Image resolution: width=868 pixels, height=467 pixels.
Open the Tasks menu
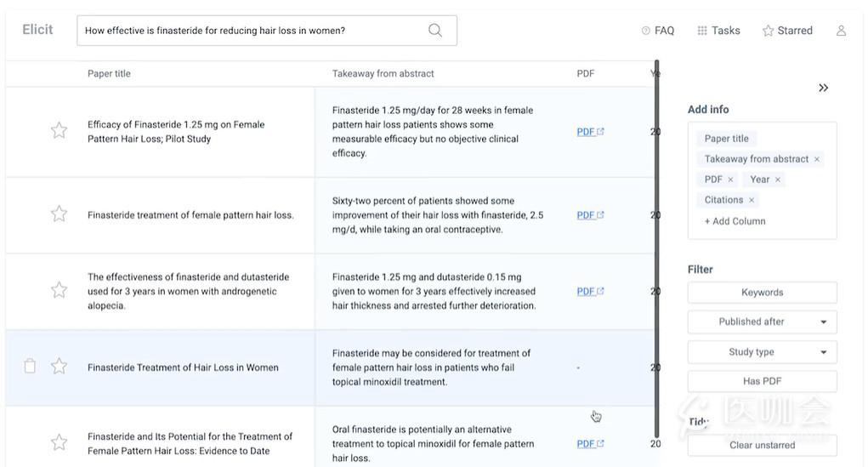pos(718,31)
